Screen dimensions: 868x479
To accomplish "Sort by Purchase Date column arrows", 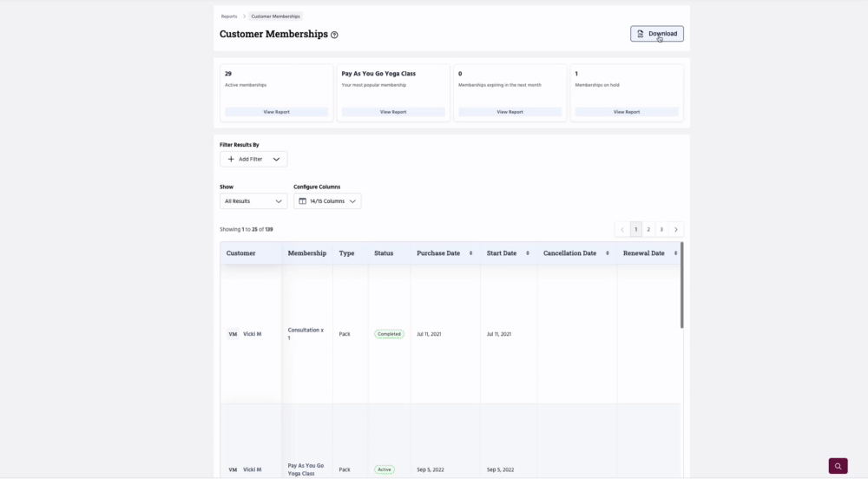I will 470,253.
